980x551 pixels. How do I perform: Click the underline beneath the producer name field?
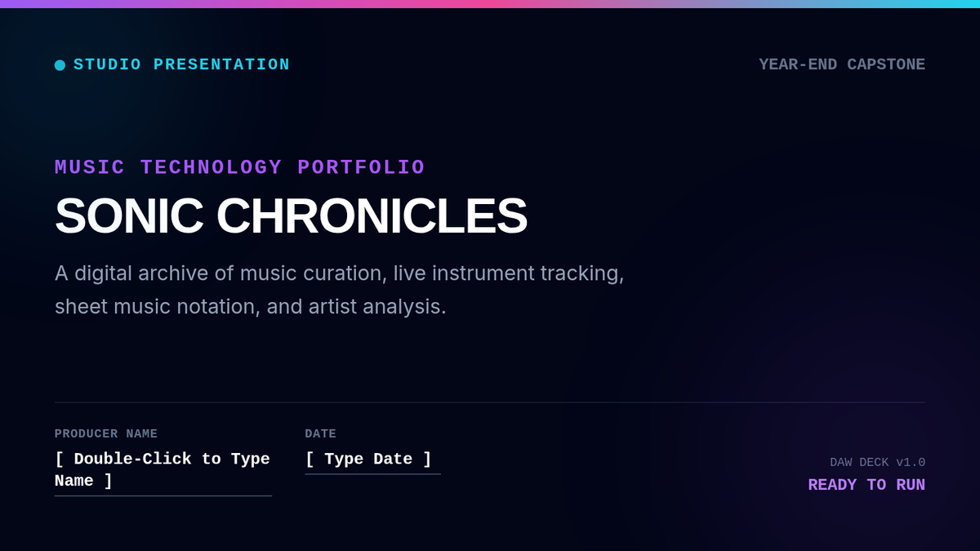tap(163, 495)
